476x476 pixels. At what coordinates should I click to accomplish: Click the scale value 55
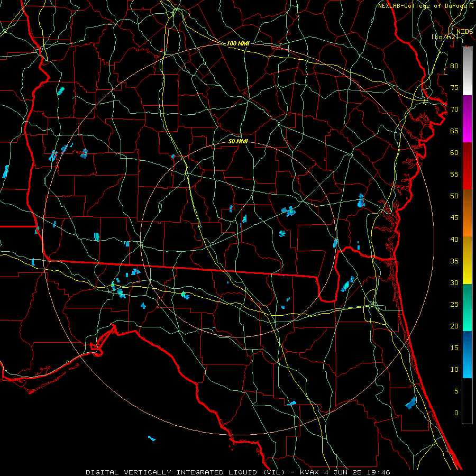[x=454, y=174]
